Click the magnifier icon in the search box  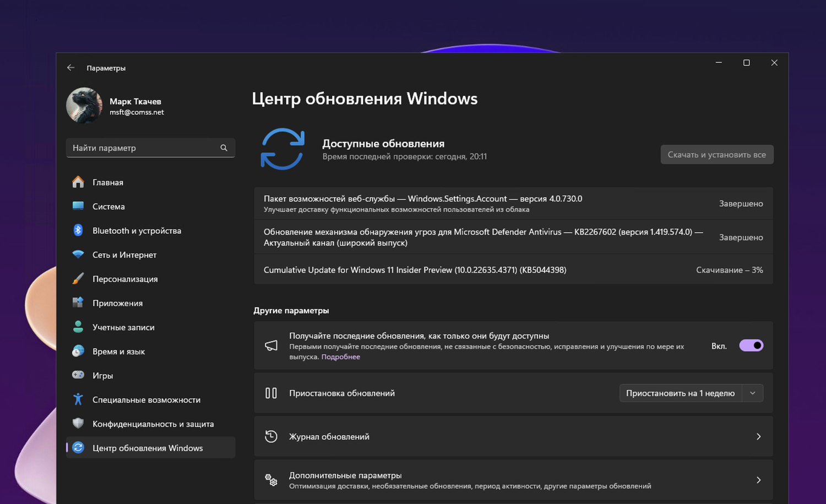click(224, 148)
